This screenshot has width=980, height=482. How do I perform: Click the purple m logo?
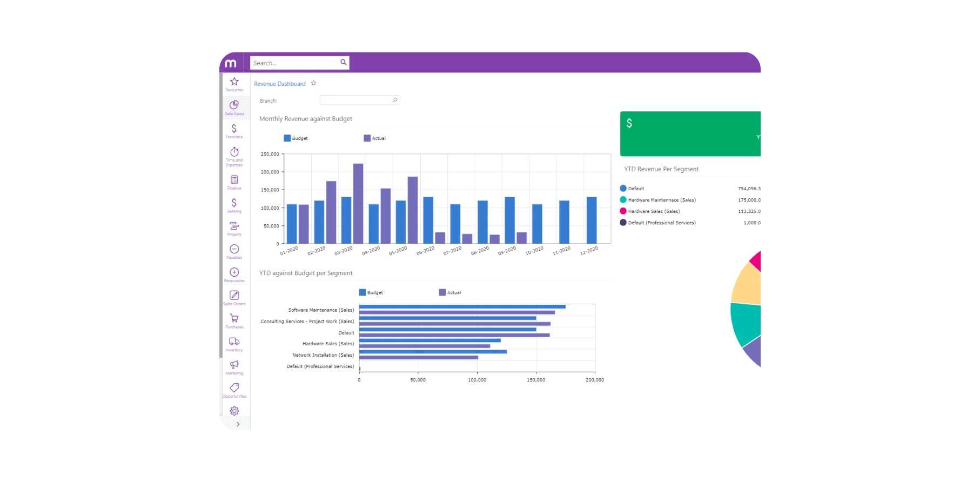tap(231, 63)
